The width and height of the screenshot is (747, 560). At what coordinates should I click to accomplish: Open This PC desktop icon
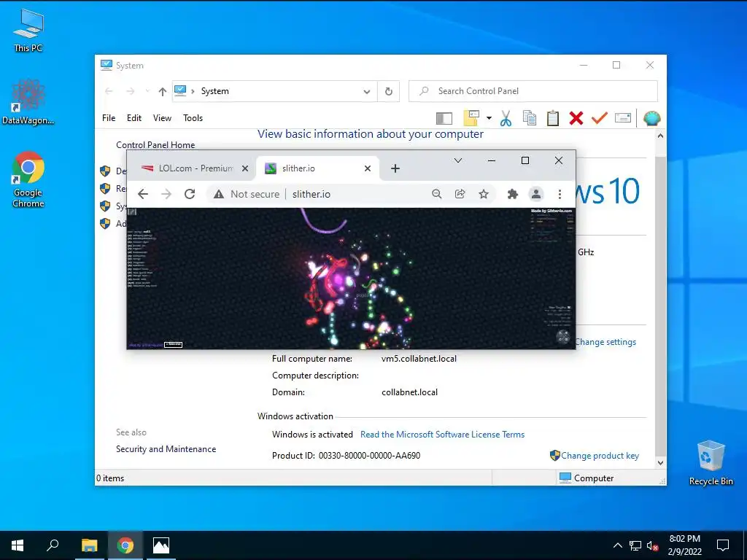click(x=28, y=31)
